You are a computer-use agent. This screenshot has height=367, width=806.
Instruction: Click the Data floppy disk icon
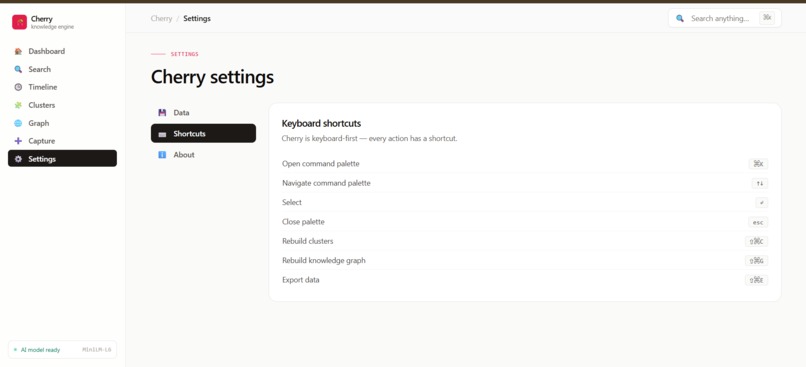coord(162,113)
